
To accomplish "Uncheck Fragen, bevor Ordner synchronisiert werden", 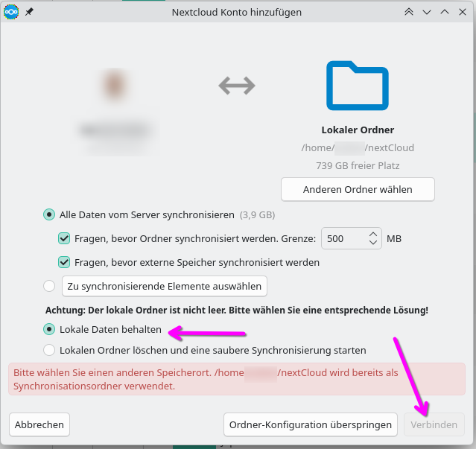I will 64,239.
